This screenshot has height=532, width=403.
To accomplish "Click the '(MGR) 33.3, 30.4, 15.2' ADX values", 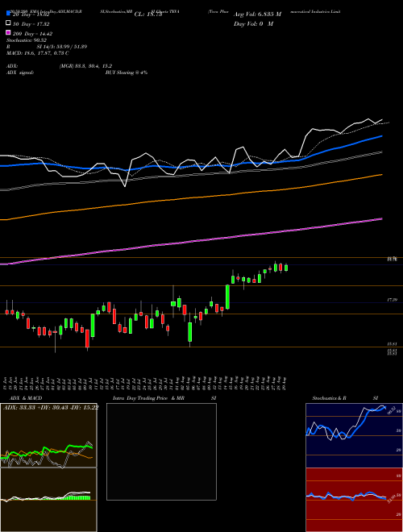I will pos(85,66).
